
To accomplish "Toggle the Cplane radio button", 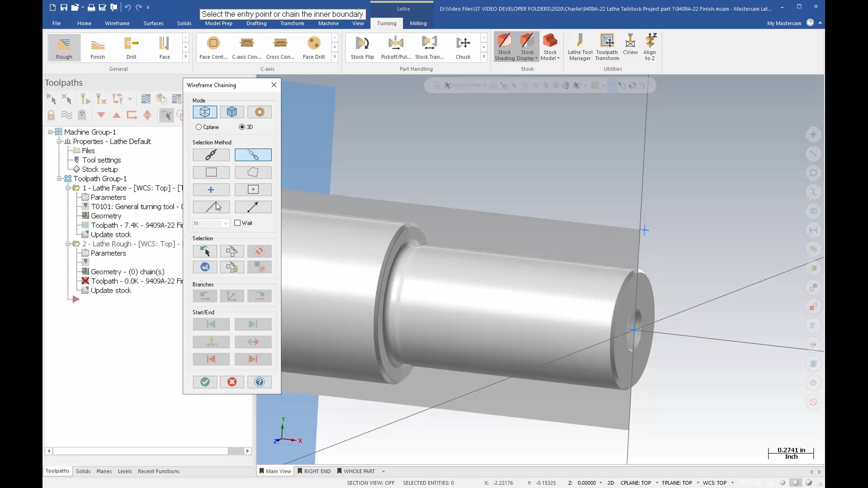I will click(198, 127).
